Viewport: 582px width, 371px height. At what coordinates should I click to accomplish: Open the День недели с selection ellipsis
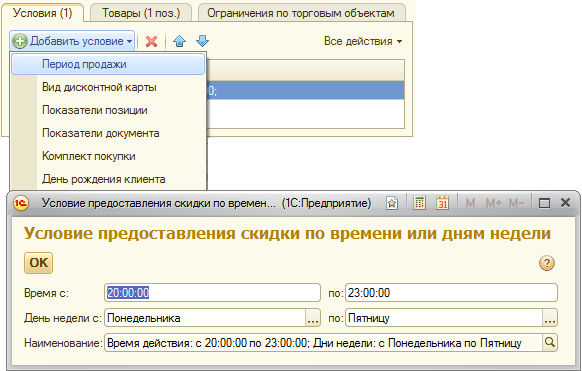(x=313, y=318)
